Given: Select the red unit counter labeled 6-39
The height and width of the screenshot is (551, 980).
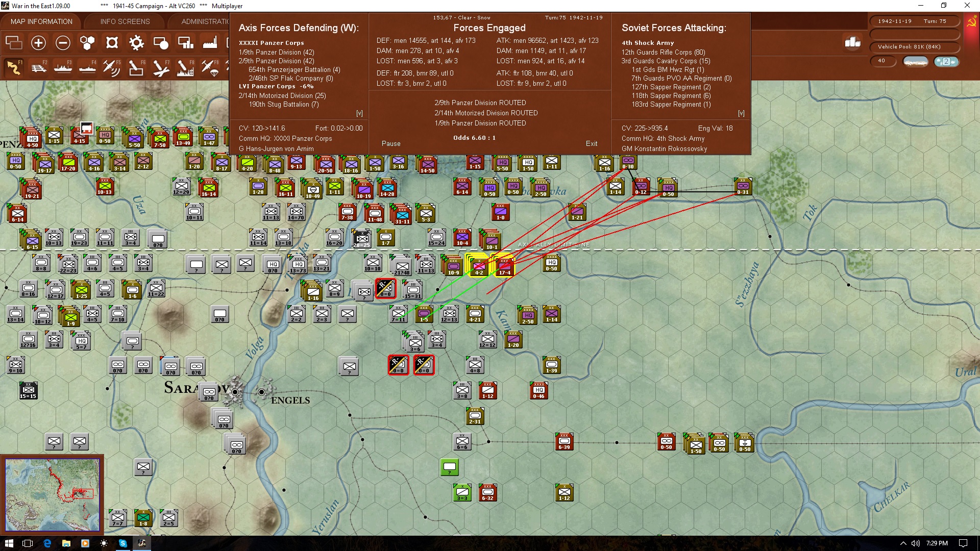Looking at the screenshot, I should 565,442.
